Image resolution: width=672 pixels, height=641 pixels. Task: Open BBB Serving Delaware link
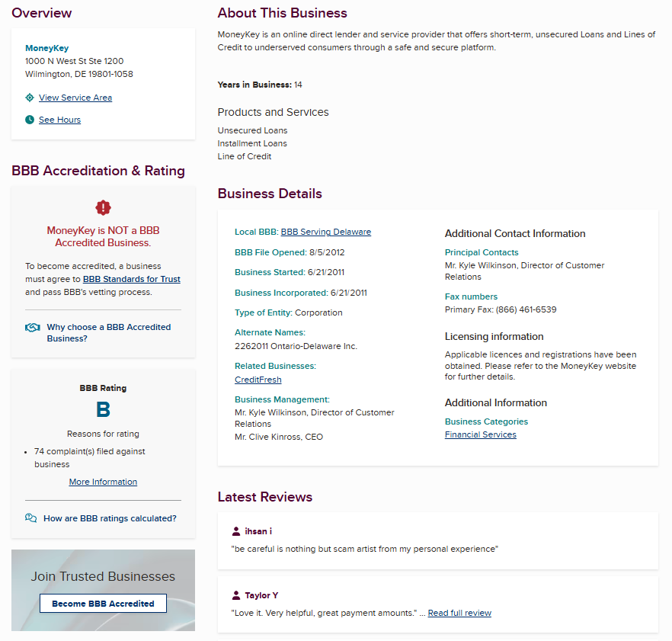326,232
